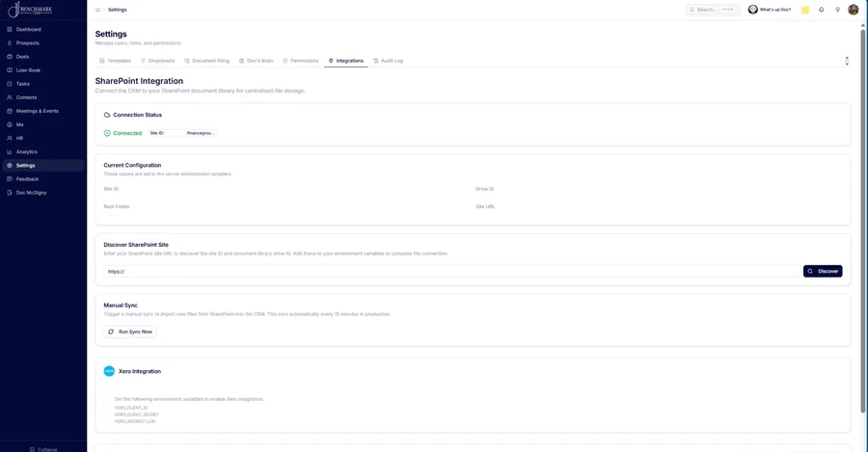
Task: Open the notifications bell
Action: (821, 10)
